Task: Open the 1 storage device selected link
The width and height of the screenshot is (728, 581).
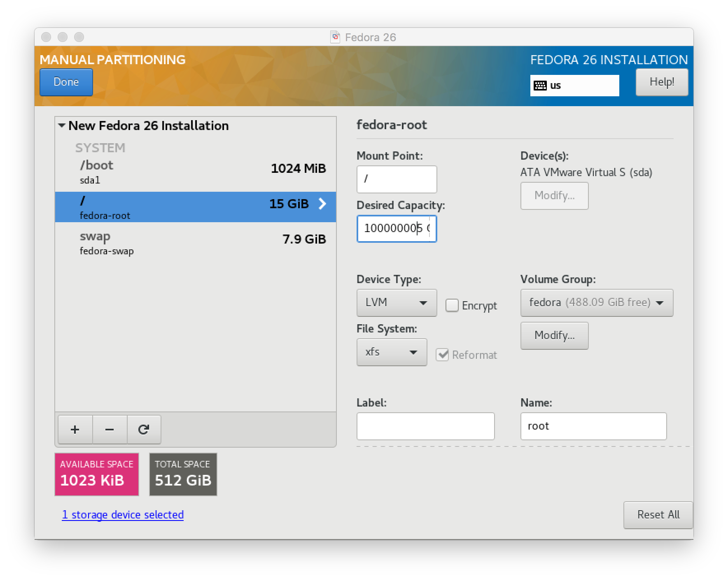Action: [123, 515]
